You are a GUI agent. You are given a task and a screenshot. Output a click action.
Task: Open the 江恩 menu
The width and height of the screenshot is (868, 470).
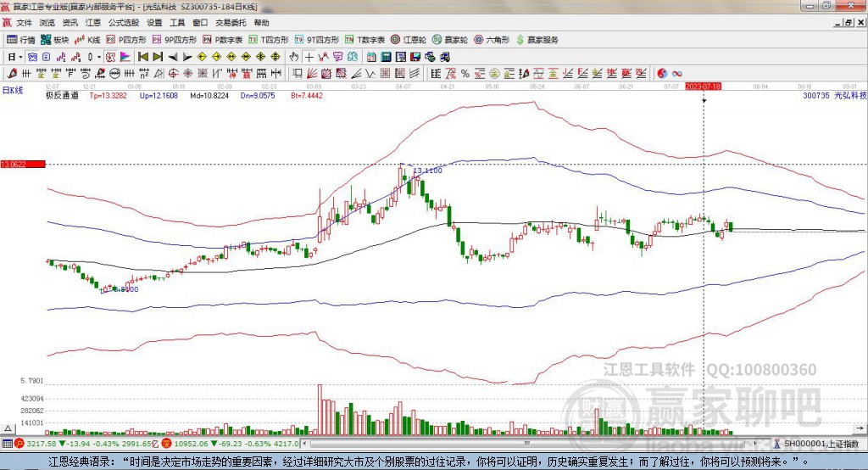(x=93, y=23)
